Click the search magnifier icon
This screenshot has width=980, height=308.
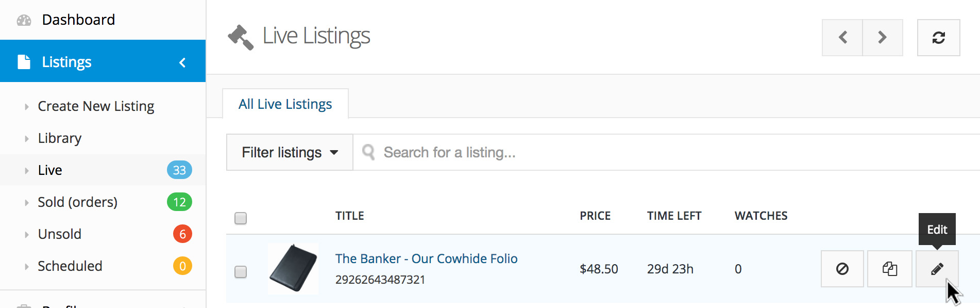click(x=368, y=152)
